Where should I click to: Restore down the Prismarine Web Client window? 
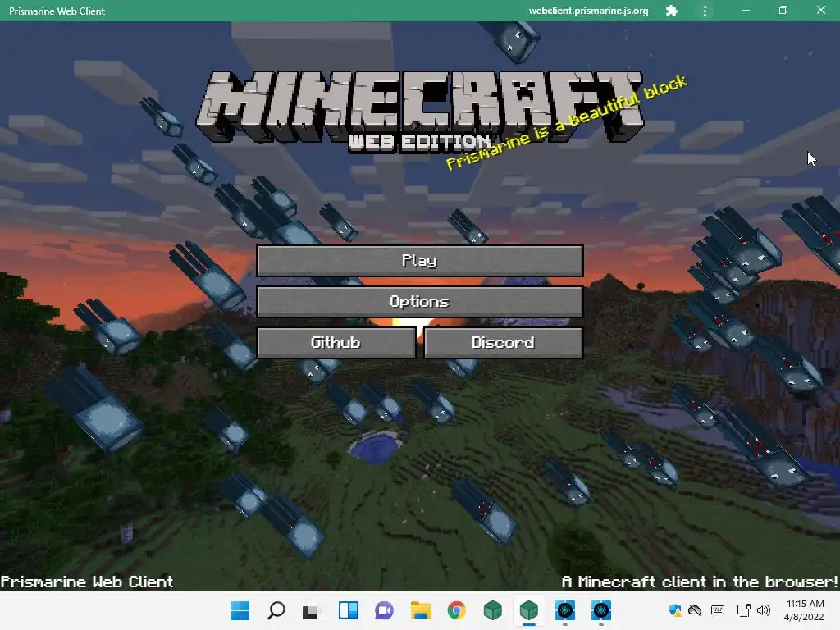click(783, 11)
